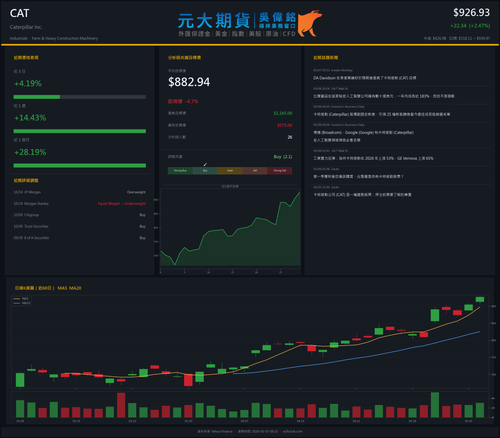Click the $575.00 lowest target value
The image size is (500, 438).
[285, 125]
